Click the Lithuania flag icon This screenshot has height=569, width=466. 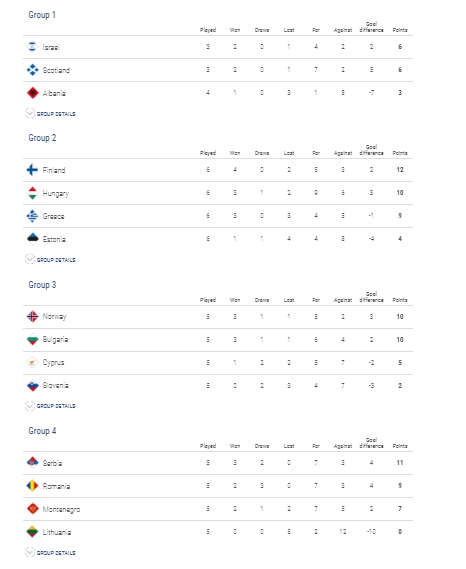pos(32,532)
